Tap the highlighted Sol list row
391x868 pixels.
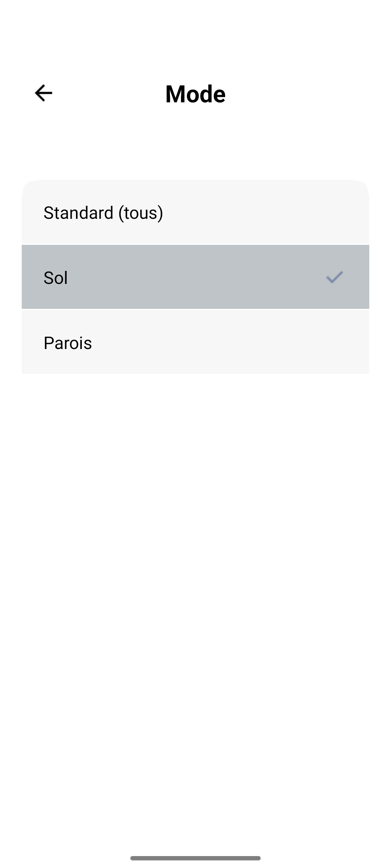195,277
